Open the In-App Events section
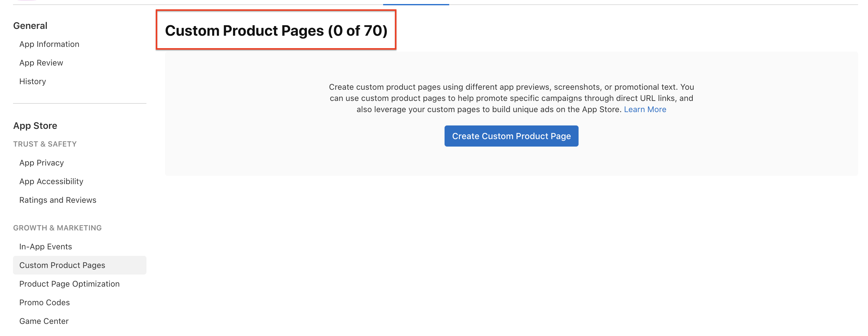The height and width of the screenshot is (336, 868). 46,246
